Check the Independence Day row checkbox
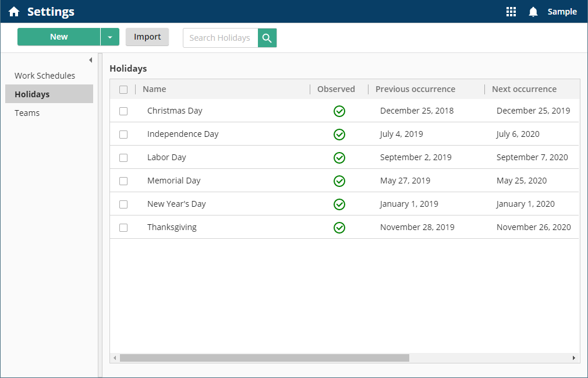588x378 pixels. tap(123, 135)
